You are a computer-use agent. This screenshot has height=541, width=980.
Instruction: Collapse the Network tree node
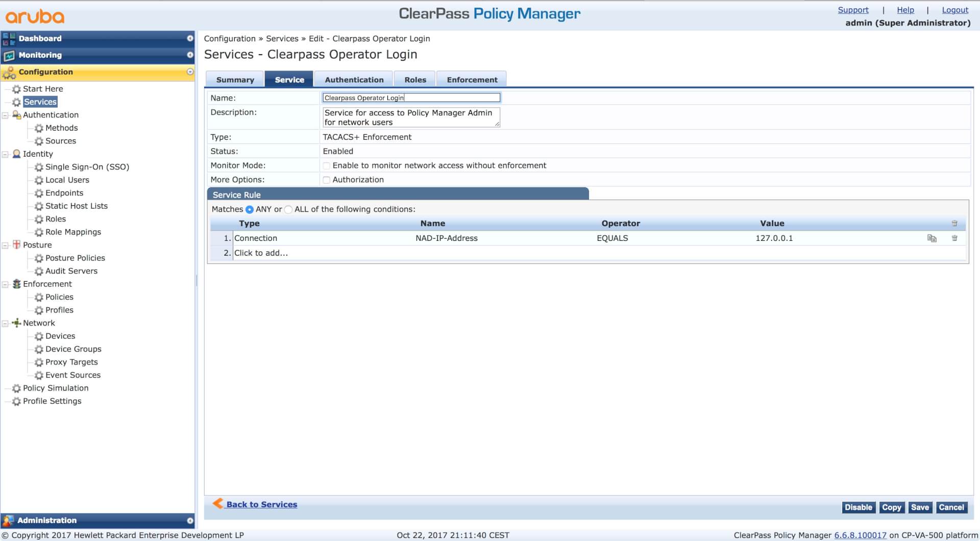(6, 324)
